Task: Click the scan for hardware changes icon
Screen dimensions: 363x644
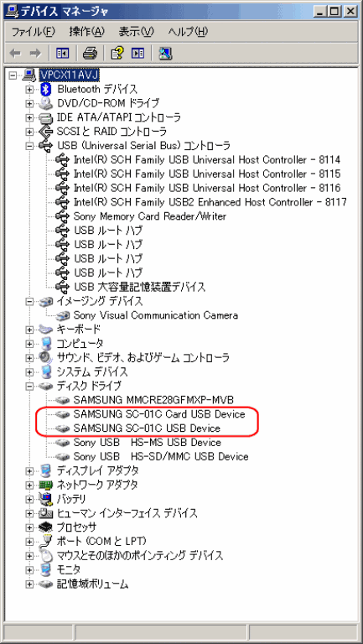Action: [165, 53]
